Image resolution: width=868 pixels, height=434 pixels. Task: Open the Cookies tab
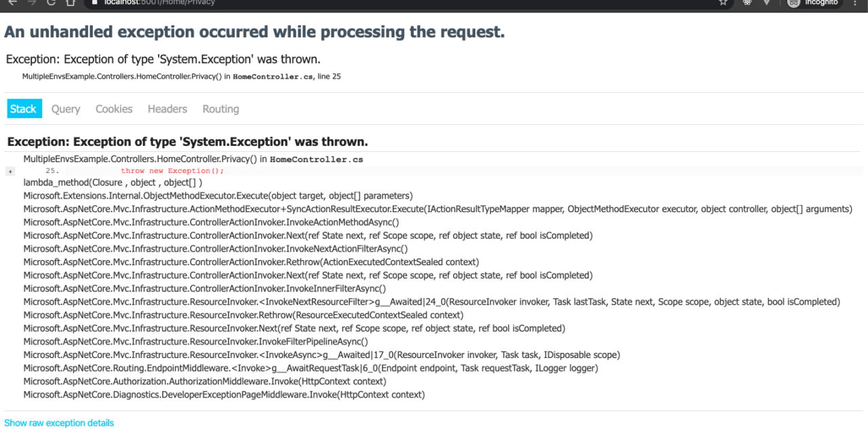114,109
